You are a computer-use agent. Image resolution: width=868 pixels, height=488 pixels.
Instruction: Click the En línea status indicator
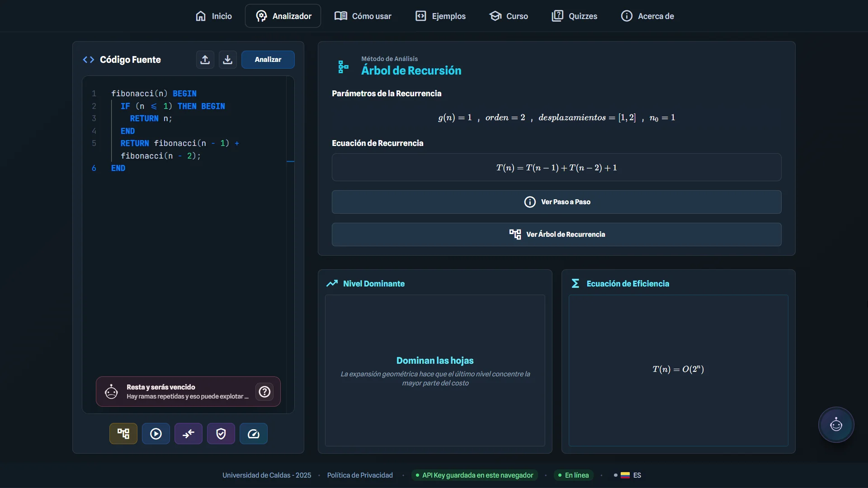point(574,475)
